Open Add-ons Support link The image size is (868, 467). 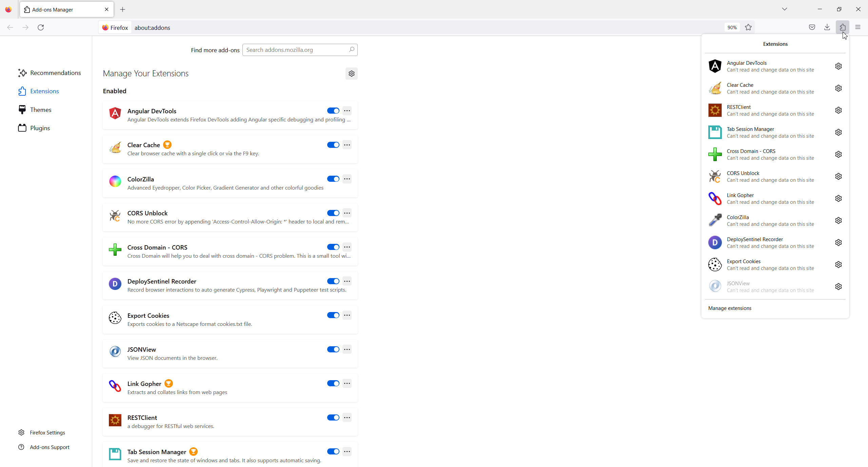(49, 447)
